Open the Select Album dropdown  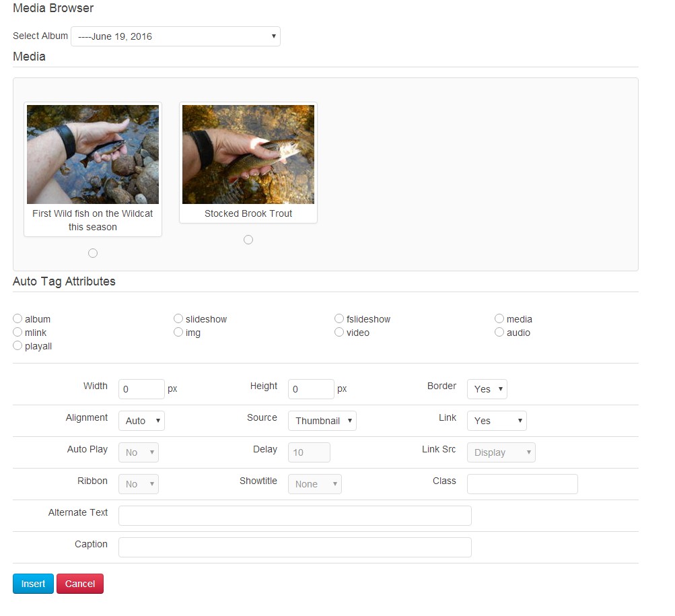point(175,36)
